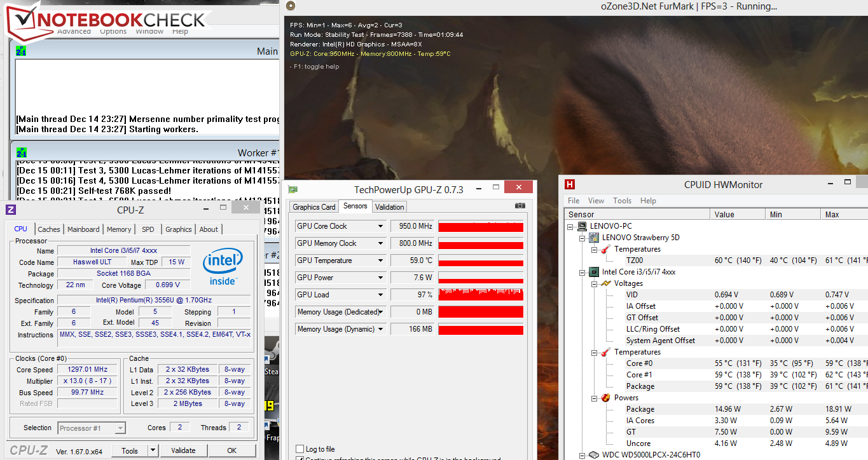This screenshot has height=460, width=868.
Task: Click the WDC hard drive icon in HWMonitor
Action: click(595, 455)
